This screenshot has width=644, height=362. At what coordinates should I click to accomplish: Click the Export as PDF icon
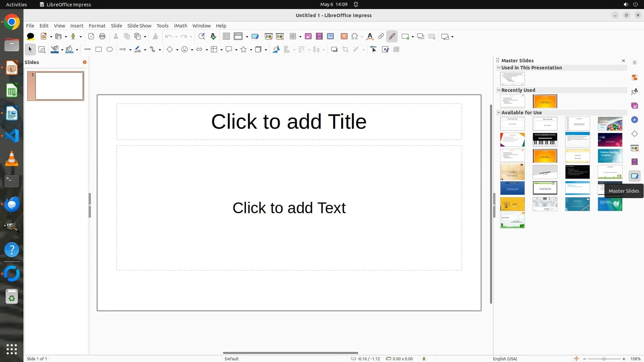pyautogui.click(x=91, y=37)
